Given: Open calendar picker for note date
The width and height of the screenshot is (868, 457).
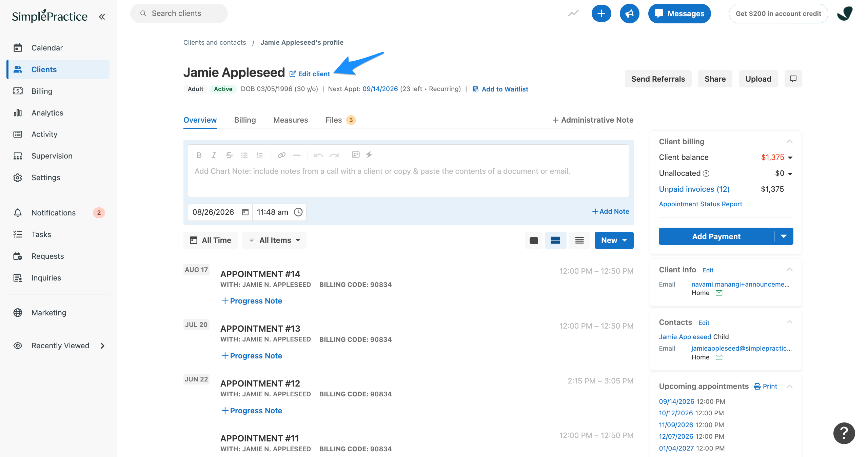Looking at the screenshot, I should [245, 212].
